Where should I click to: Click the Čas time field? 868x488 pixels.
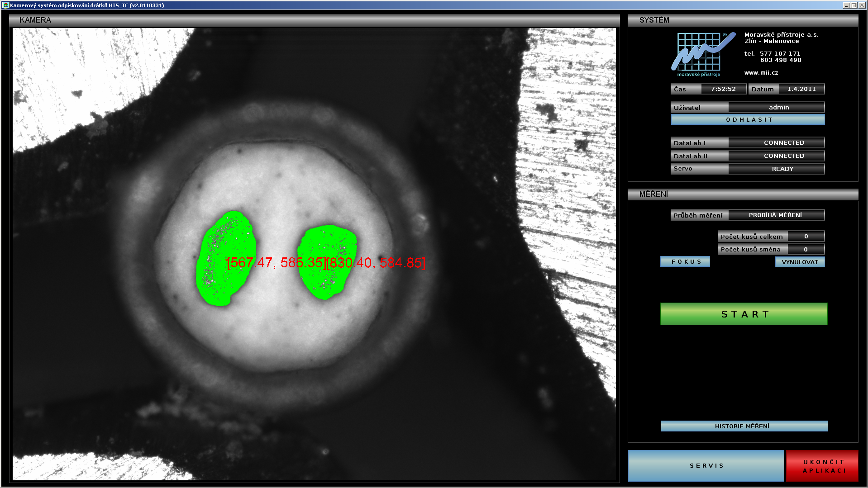tap(723, 89)
